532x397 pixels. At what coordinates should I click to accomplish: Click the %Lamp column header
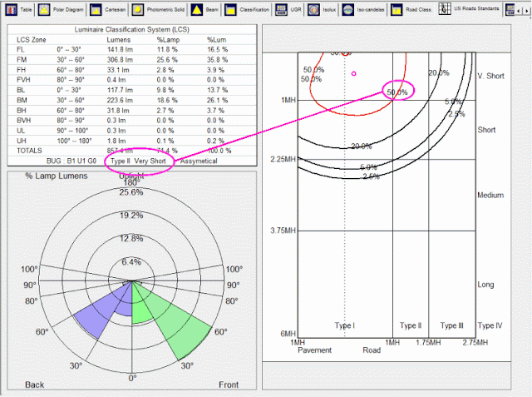point(168,40)
